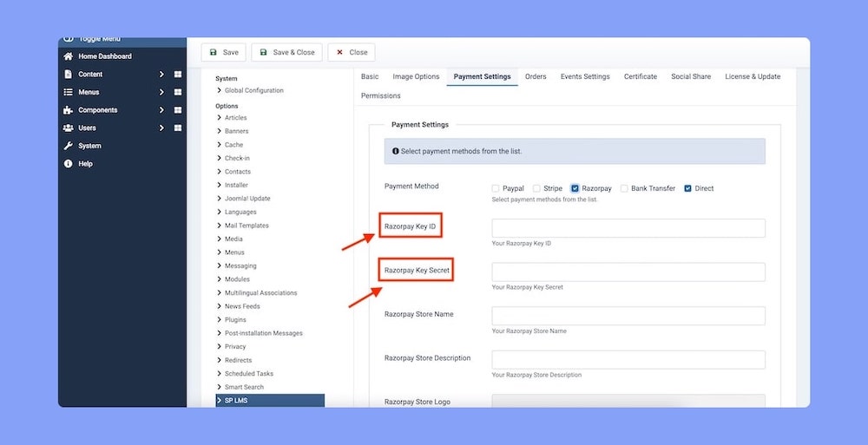Screen dimensions: 868x445
Task: Uncheck the Razorpay payment method
Action: point(575,188)
